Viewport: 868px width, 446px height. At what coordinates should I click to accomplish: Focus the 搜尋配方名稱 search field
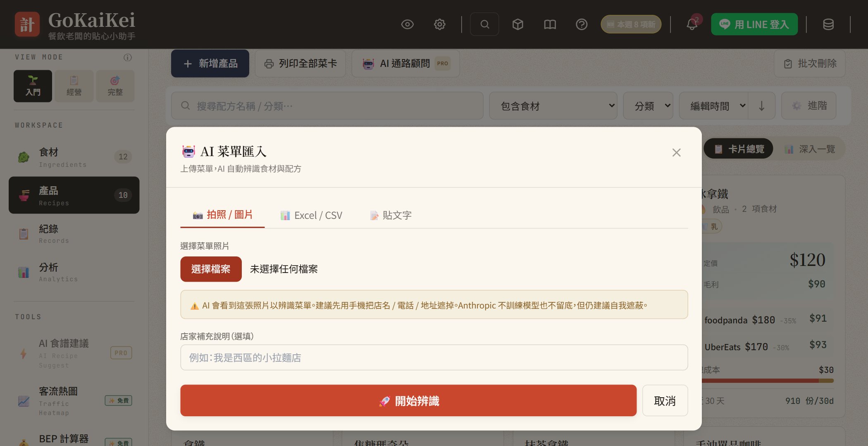coord(327,106)
